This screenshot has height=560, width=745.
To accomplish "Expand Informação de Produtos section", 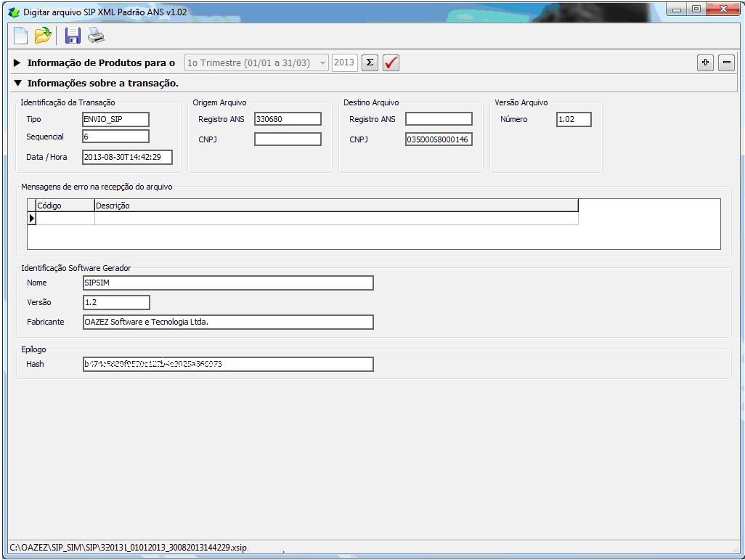I will [x=17, y=62].
